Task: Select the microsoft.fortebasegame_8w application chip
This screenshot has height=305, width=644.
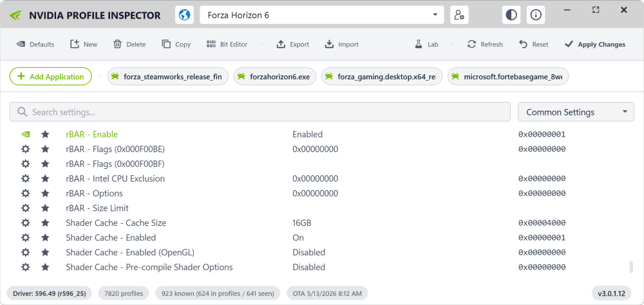Action: pos(508,77)
